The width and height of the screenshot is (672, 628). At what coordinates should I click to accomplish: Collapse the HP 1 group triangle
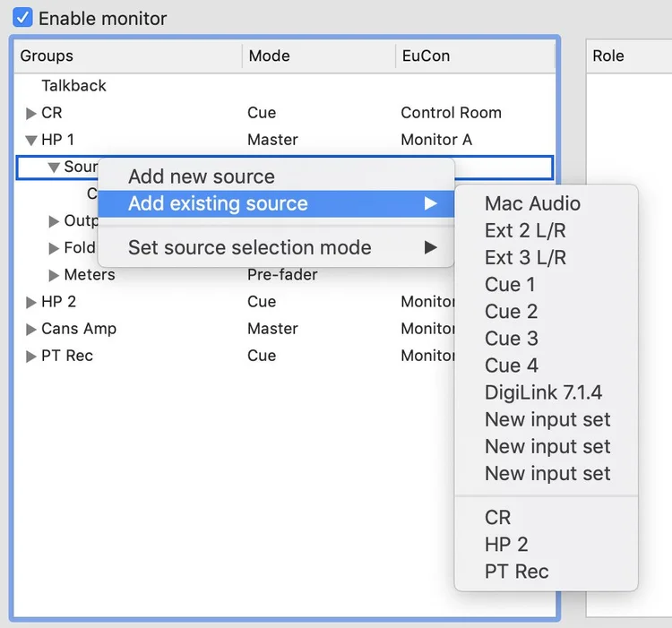coord(30,140)
